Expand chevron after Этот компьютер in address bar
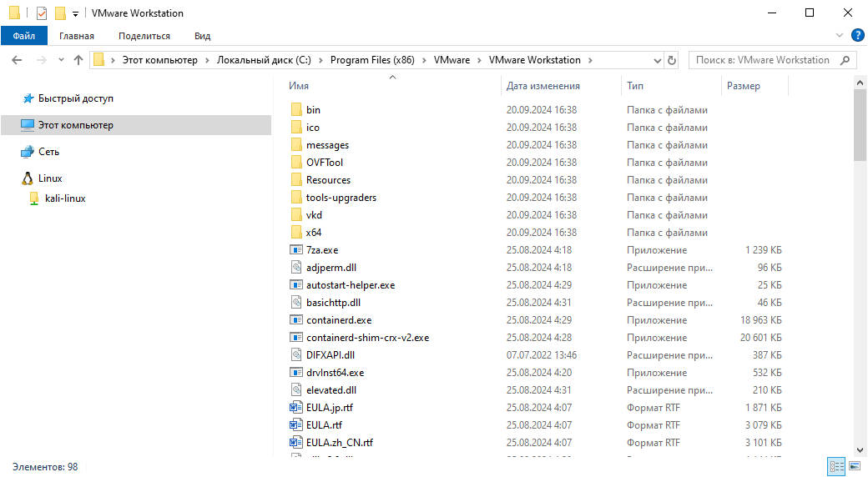 (208, 60)
